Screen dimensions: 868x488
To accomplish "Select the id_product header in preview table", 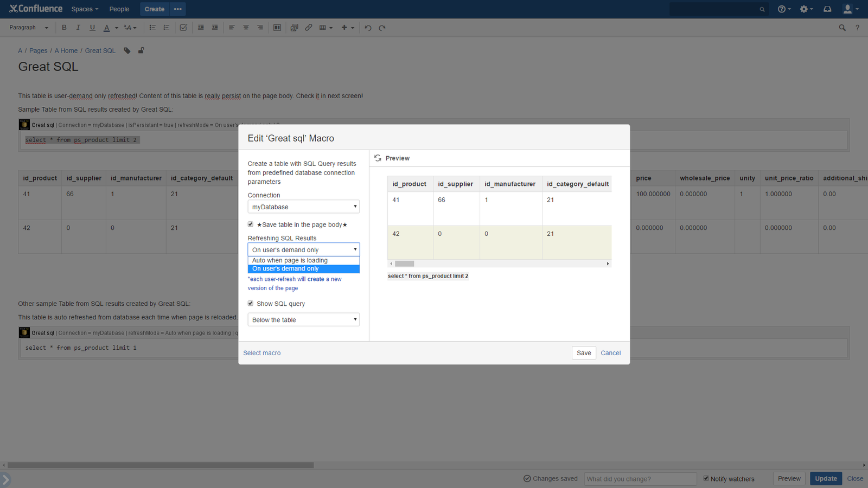I will (x=410, y=184).
